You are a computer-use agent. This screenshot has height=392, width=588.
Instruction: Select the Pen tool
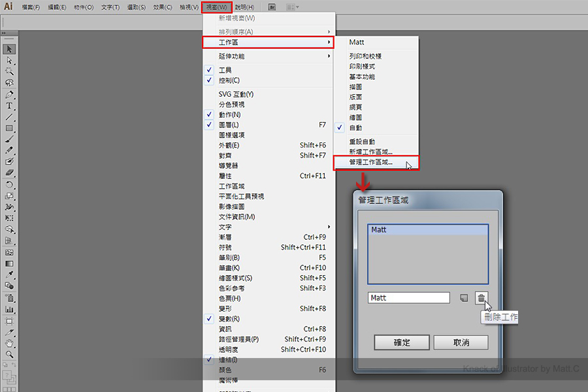pyautogui.click(x=10, y=95)
